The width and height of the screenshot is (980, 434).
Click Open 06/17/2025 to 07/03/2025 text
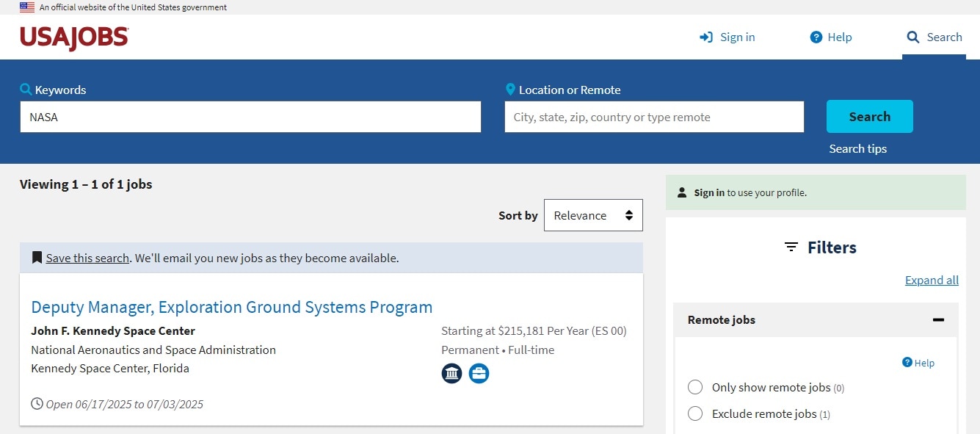(x=125, y=404)
